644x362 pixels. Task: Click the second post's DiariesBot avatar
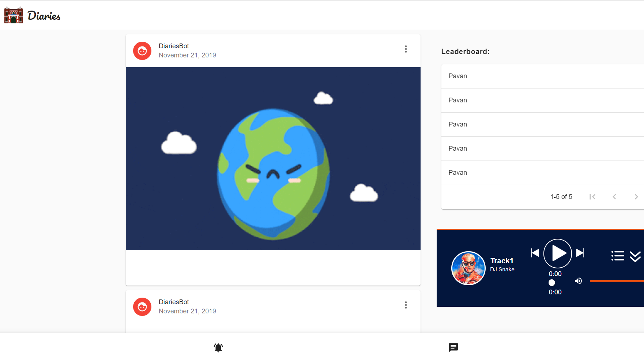pyautogui.click(x=142, y=307)
